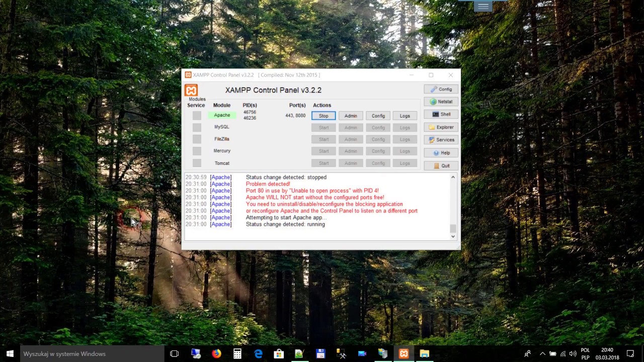Open the taskbar clock showing 20:40

(x=607, y=354)
